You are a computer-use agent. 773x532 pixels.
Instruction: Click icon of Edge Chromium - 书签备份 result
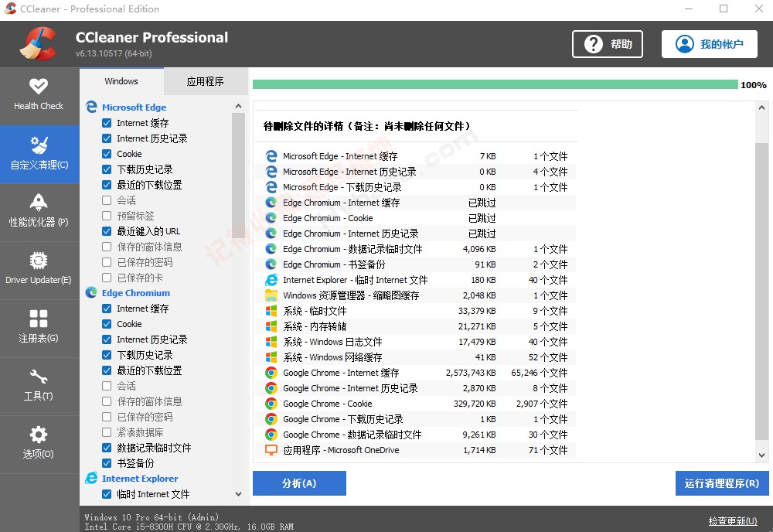click(x=271, y=264)
